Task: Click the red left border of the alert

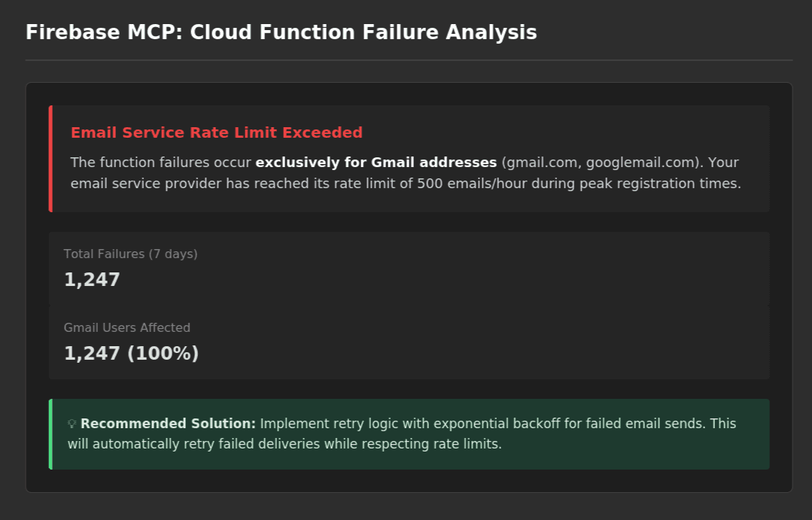Action: coord(50,158)
